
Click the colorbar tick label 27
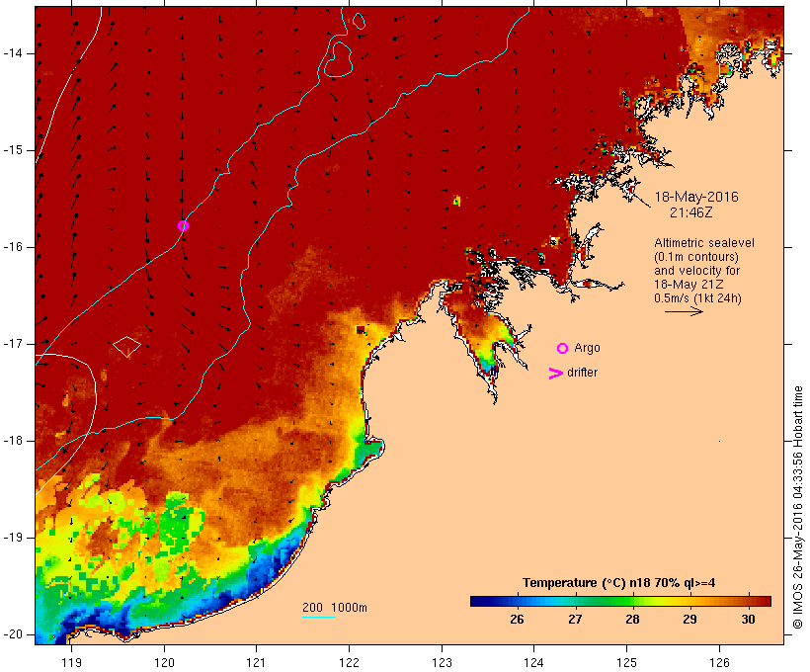point(575,620)
